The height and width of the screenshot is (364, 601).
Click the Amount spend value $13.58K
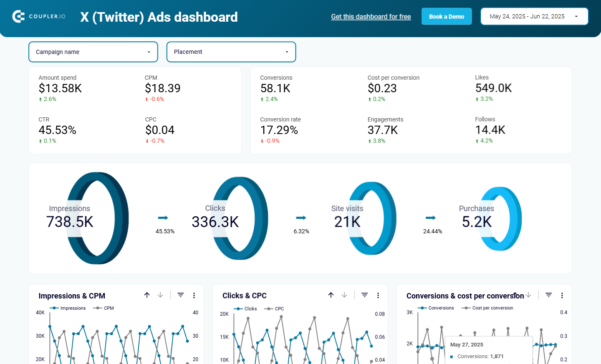tap(60, 88)
